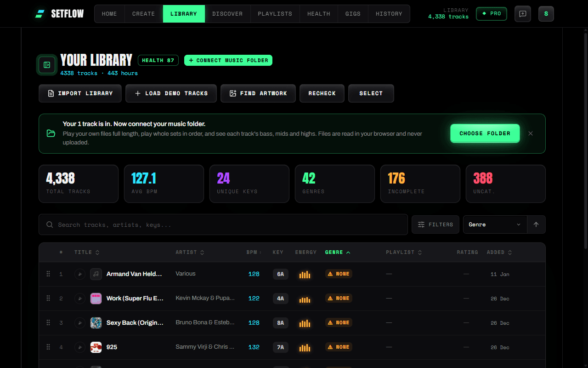Sort the table by the Artist column

click(x=190, y=252)
